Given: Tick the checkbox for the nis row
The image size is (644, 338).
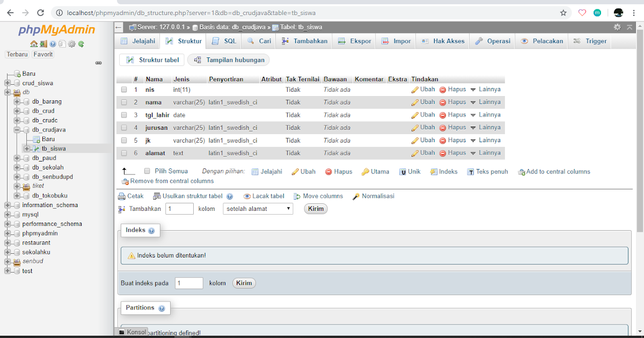Looking at the screenshot, I should pyautogui.click(x=124, y=89).
